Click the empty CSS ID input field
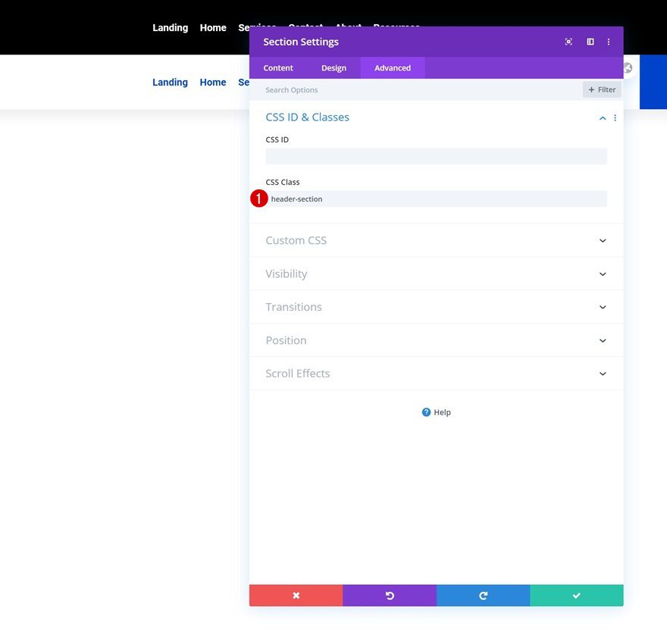 pos(436,156)
